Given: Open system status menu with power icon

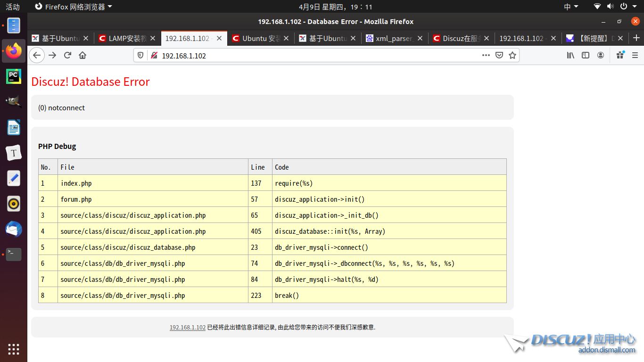Looking at the screenshot, I should point(627,7).
